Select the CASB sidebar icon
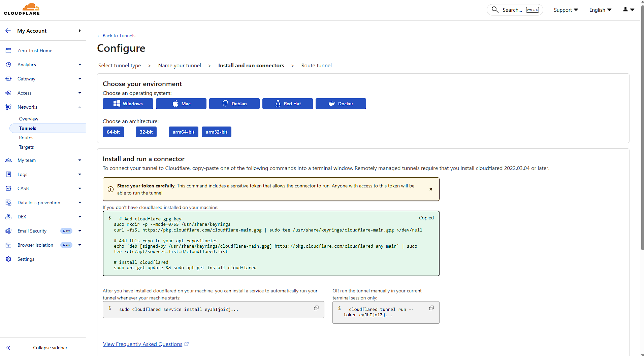 8,188
